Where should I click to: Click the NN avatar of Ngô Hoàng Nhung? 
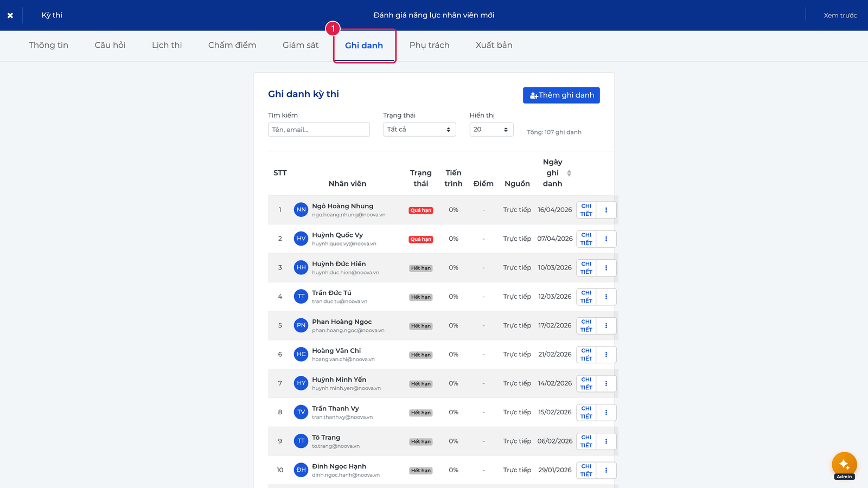click(x=301, y=210)
